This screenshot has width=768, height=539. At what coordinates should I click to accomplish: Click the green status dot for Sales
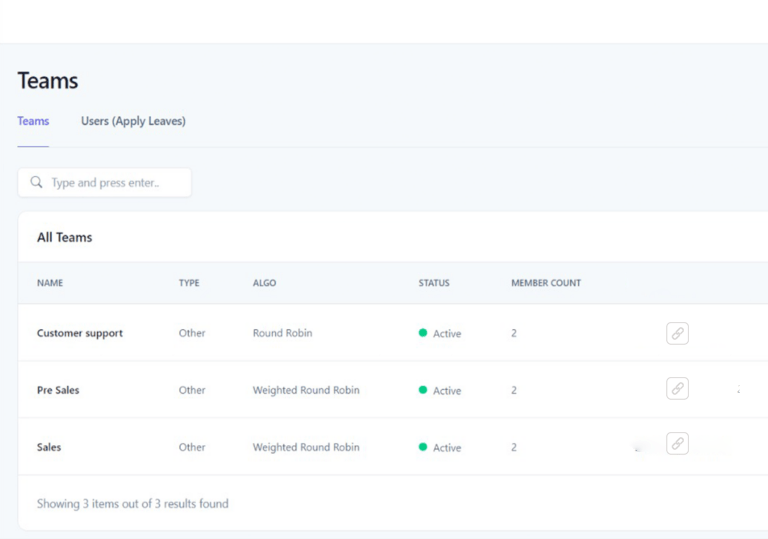click(423, 447)
